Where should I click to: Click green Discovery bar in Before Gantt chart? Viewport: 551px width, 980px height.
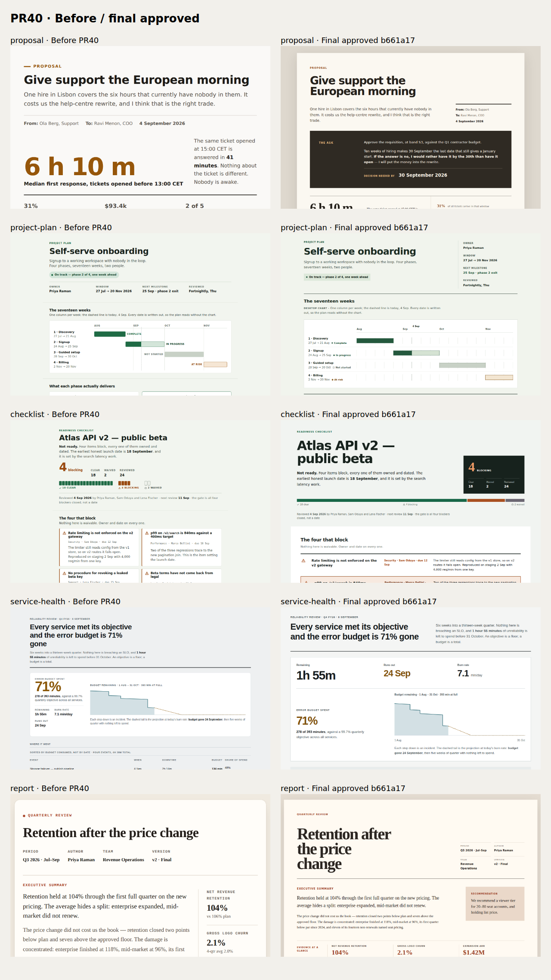(110, 334)
